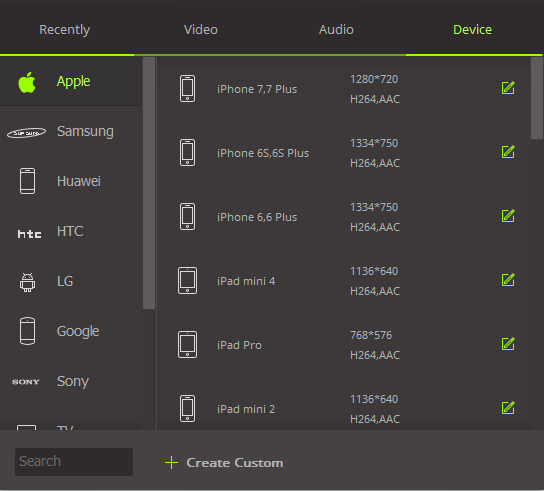Image resolution: width=544 pixels, height=491 pixels.
Task: Click the iPhone 7,7 Plus device icon
Action: tap(187, 88)
